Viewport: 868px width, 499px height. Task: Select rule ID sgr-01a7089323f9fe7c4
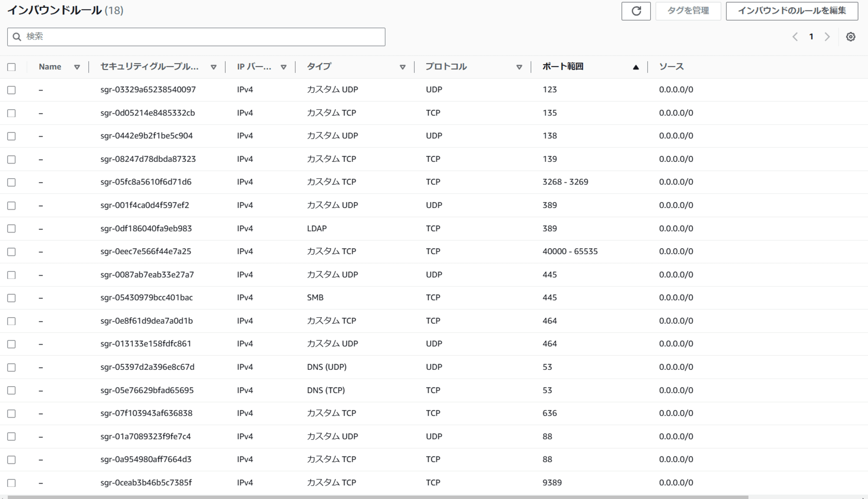(x=145, y=437)
